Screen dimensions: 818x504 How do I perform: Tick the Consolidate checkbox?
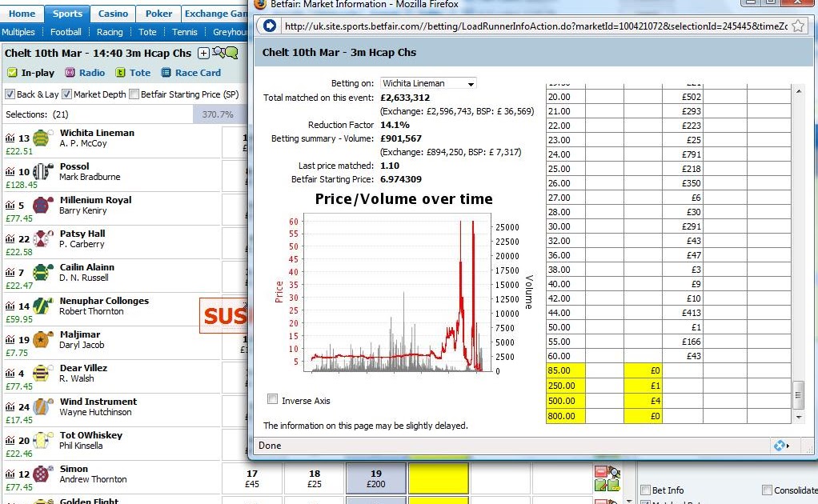click(767, 490)
